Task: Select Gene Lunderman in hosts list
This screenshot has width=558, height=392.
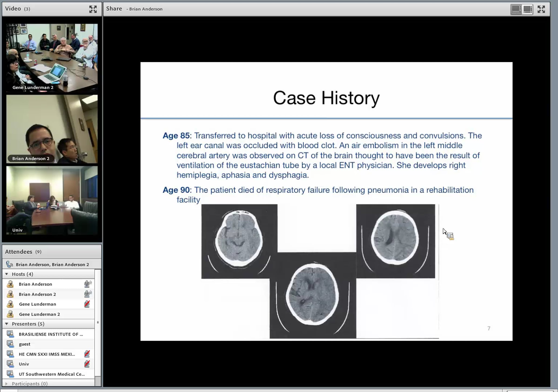Action: 48,304
